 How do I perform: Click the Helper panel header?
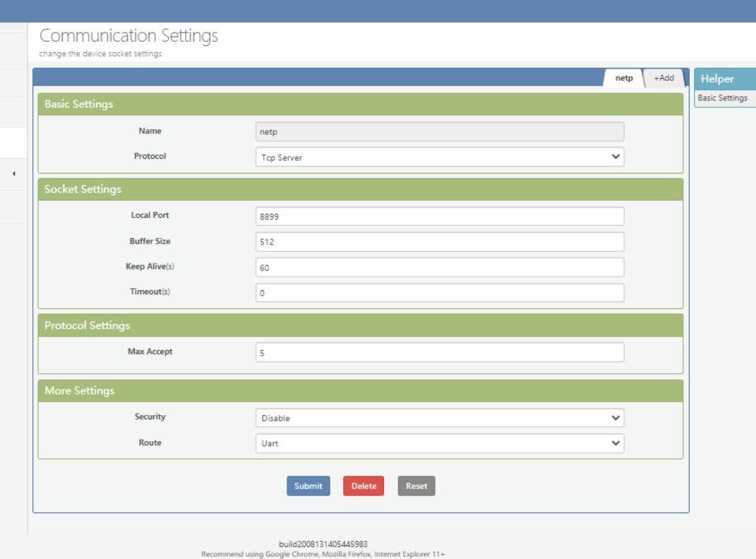[724, 80]
